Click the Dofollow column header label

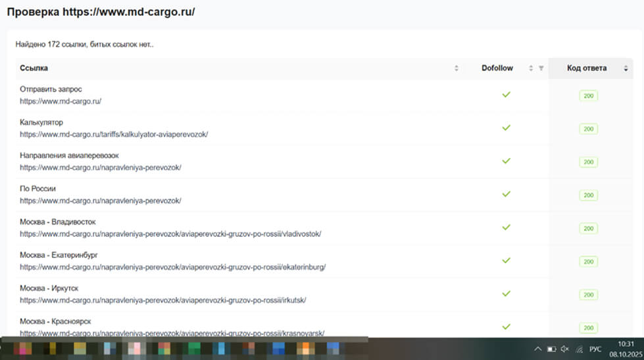point(497,68)
